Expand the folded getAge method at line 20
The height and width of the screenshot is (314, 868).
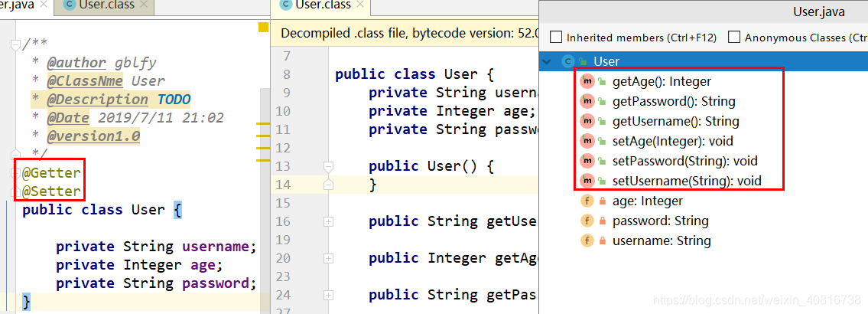pos(328,258)
